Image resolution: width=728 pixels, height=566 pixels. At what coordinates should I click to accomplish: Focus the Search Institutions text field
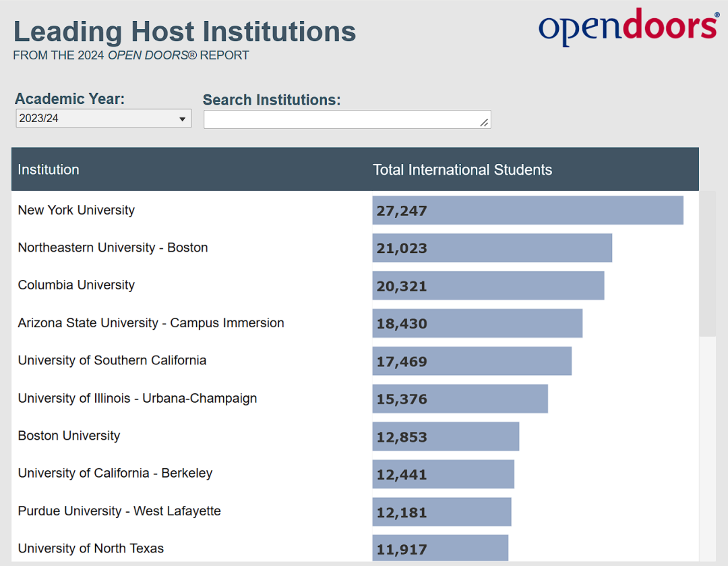click(347, 119)
